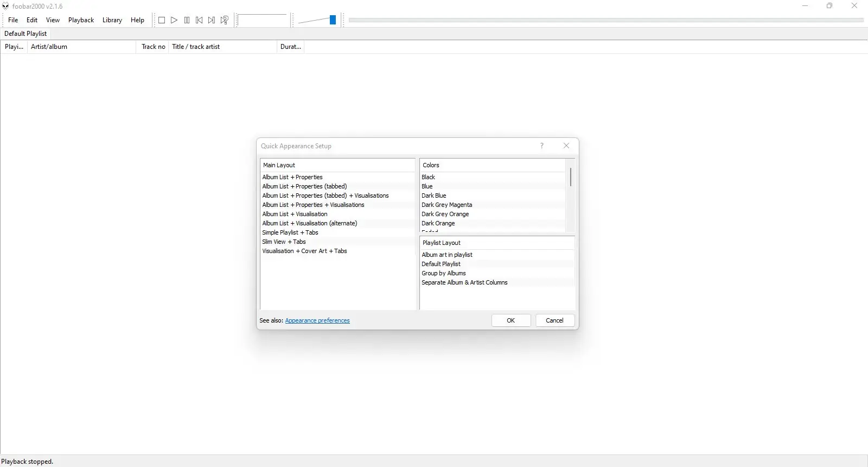Open the Playback menu
The image size is (868, 467).
pos(81,20)
